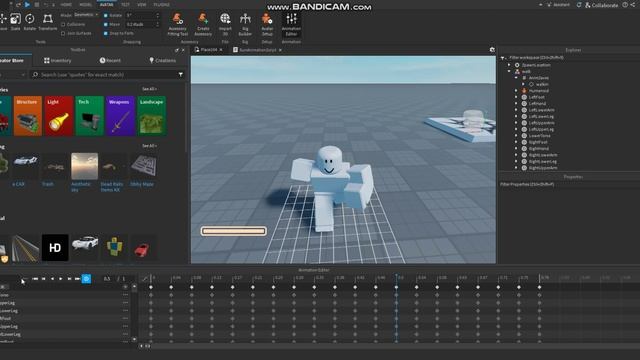Click the Humanoid icon in Explorer
The width and height of the screenshot is (640, 360).
(x=524, y=91)
